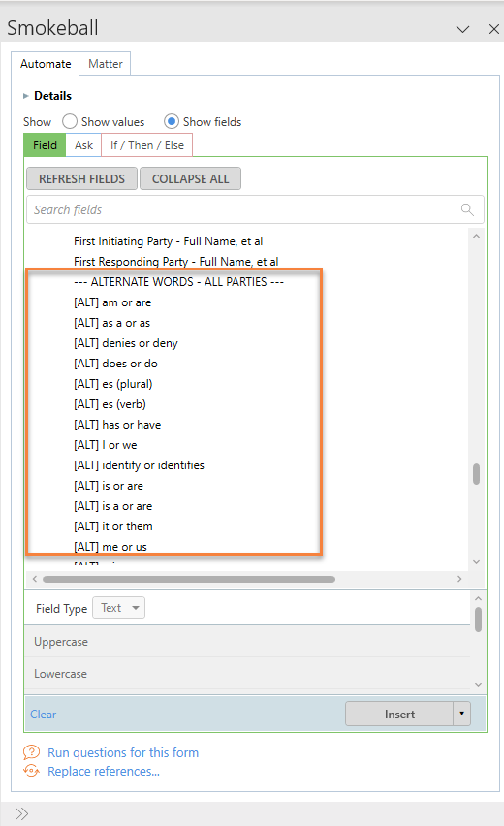Open the Insert button dropdown arrow

tap(462, 714)
